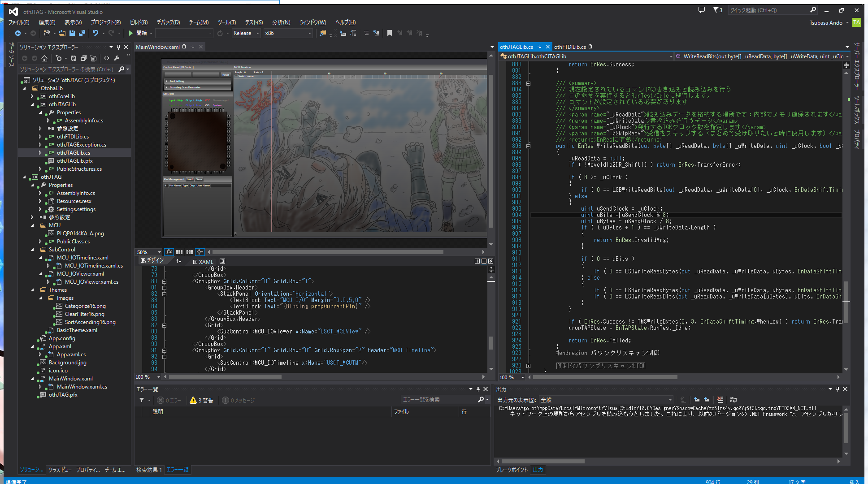
Task: Toggle the 0 messages filter
Action: point(239,400)
